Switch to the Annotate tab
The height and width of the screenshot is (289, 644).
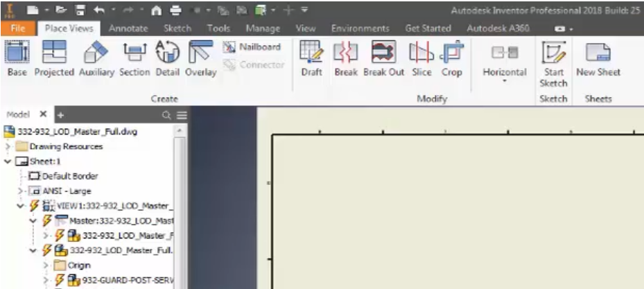pyautogui.click(x=128, y=28)
